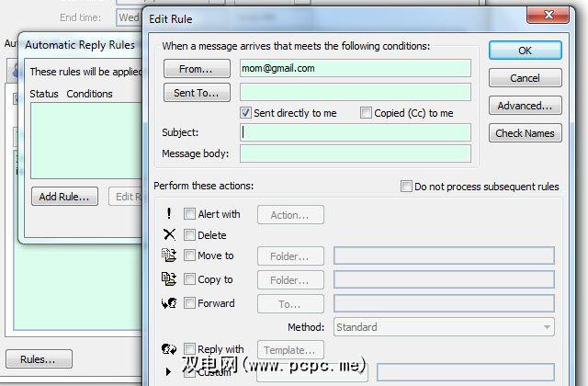
Task: Close the Edit Rule dialog
Action: (548, 15)
